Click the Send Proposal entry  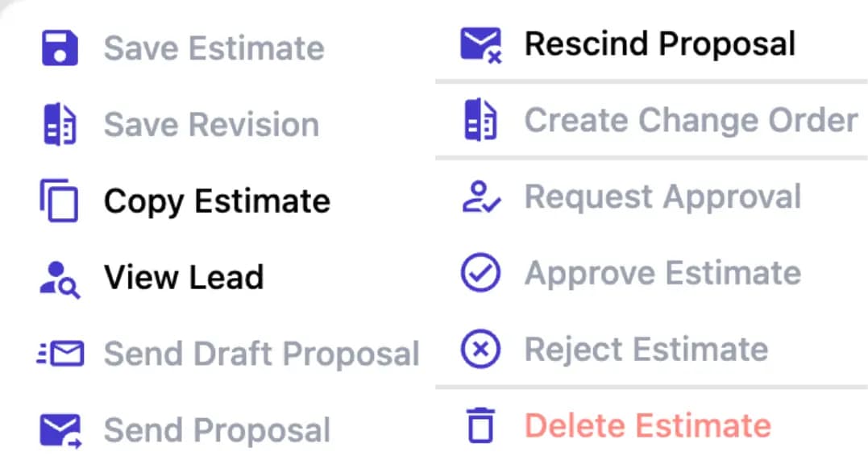216,429
